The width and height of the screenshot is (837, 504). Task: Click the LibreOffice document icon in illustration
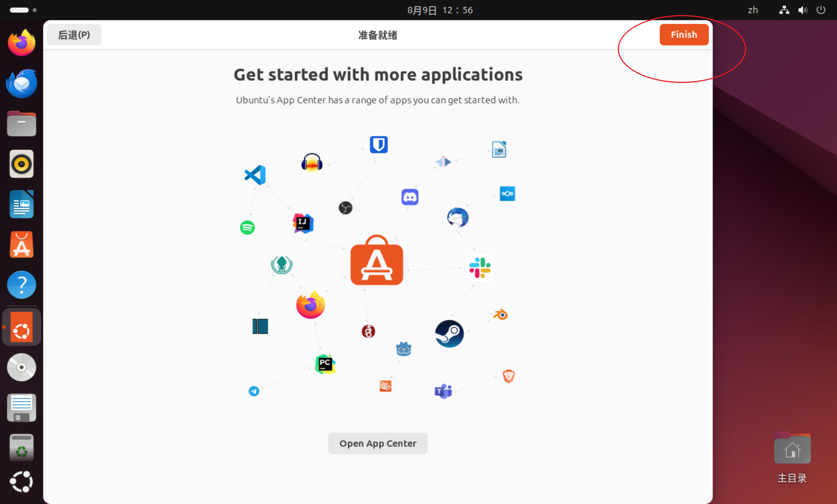point(499,149)
